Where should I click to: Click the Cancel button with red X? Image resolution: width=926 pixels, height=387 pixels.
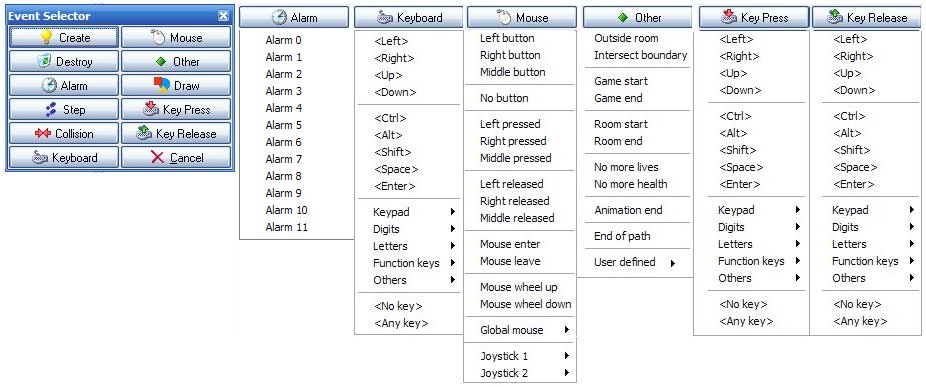pos(176,158)
